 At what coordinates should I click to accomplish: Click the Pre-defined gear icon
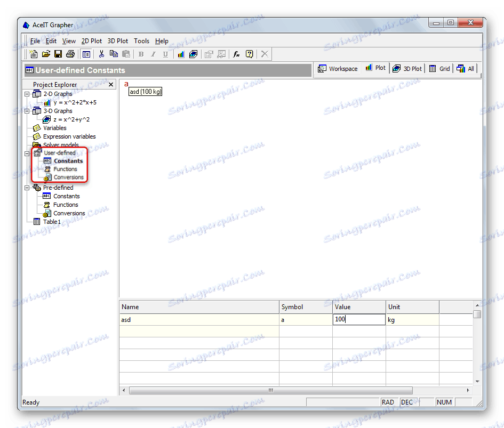click(37, 187)
